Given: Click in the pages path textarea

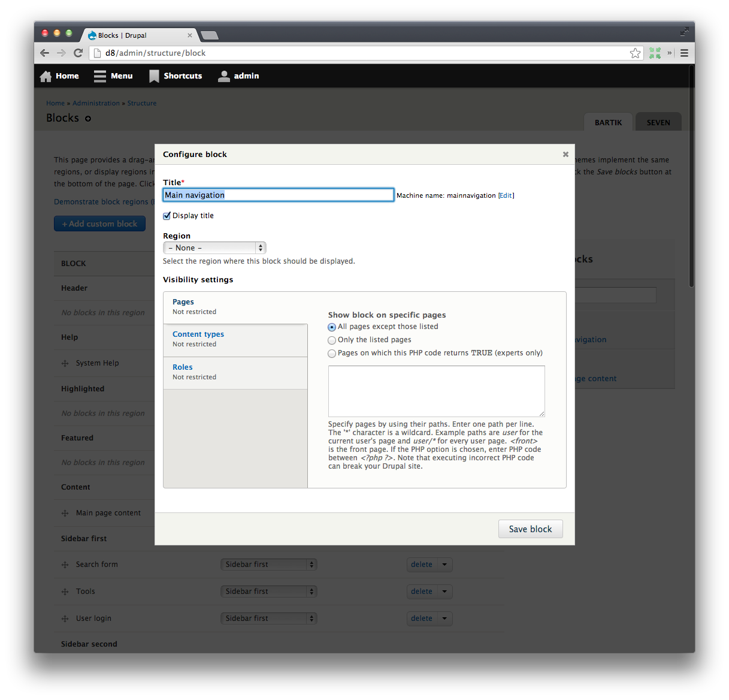Looking at the screenshot, I should pos(437,391).
